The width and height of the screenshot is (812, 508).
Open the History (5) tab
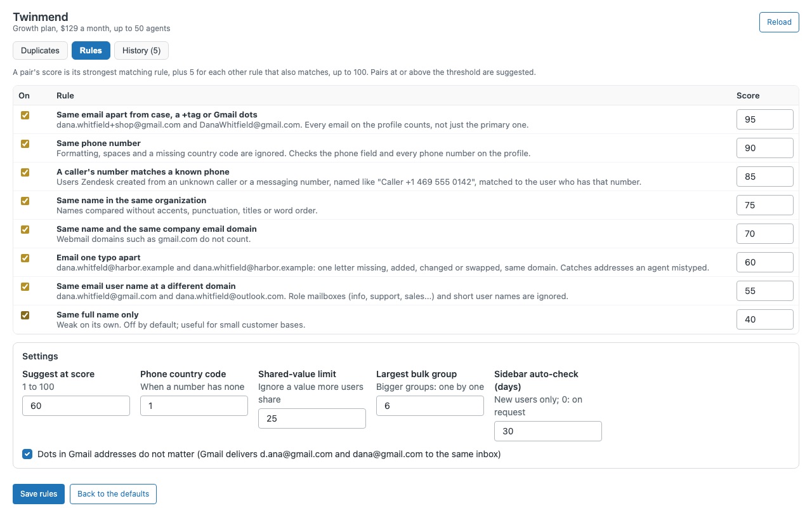click(x=141, y=50)
